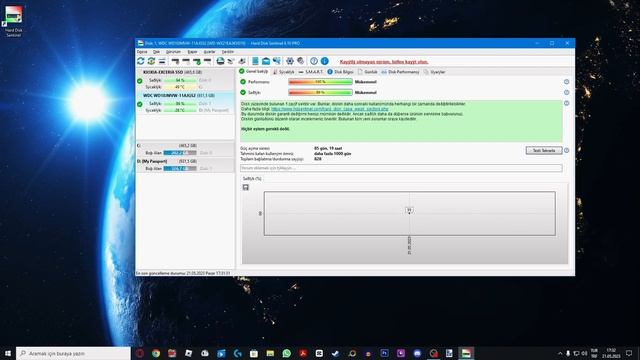The image size is (640, 360).
Task: Click KIOXIA disk 45 °C temperature bar
Action: pyautogui.click(x=180, y=87)
